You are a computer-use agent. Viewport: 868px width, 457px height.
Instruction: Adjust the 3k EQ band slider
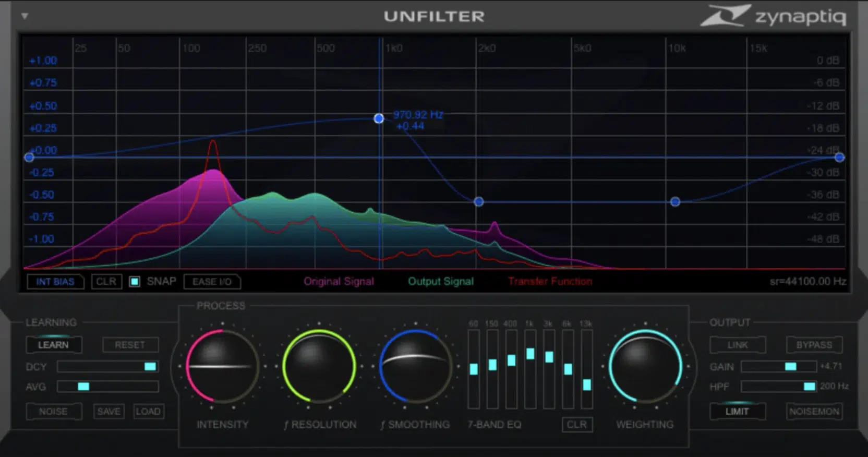tap(549, 369)
